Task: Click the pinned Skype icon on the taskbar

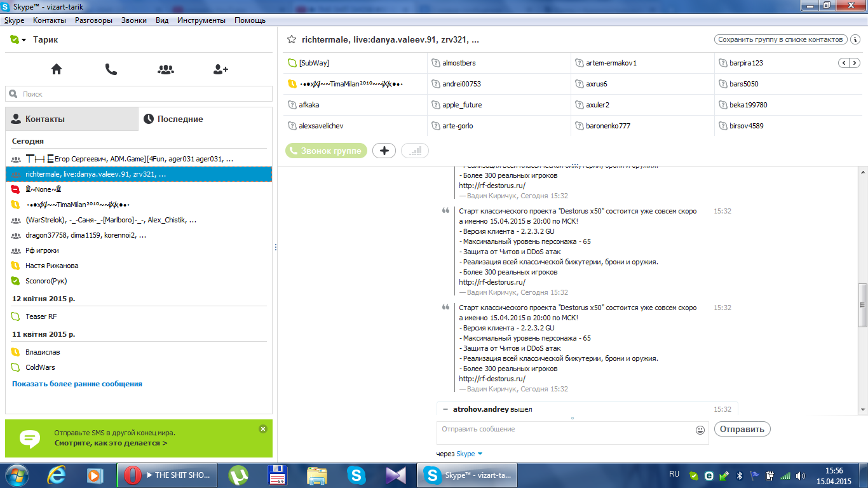Action: (356, 475)
